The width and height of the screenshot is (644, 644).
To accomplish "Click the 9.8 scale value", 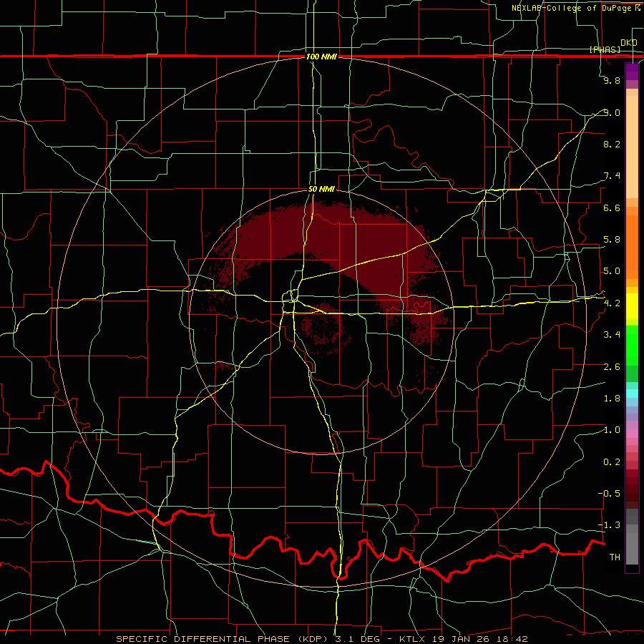I will [x=612, y=80].
